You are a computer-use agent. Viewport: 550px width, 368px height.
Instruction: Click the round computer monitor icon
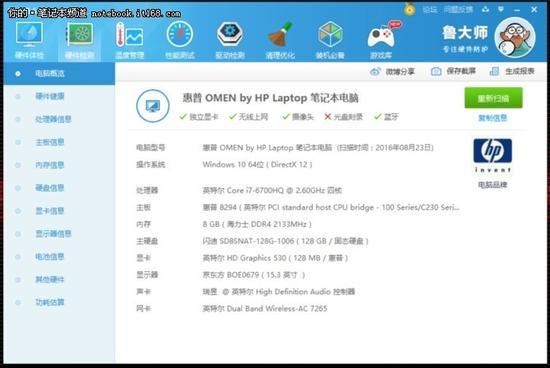[153, 106]
